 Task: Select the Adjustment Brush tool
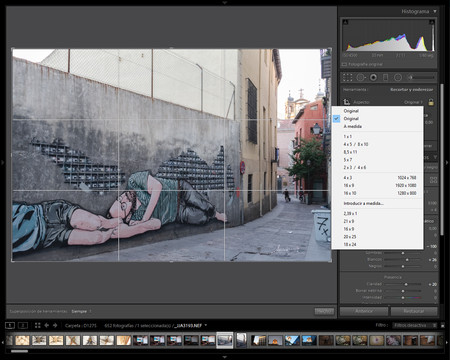[421, 77]
